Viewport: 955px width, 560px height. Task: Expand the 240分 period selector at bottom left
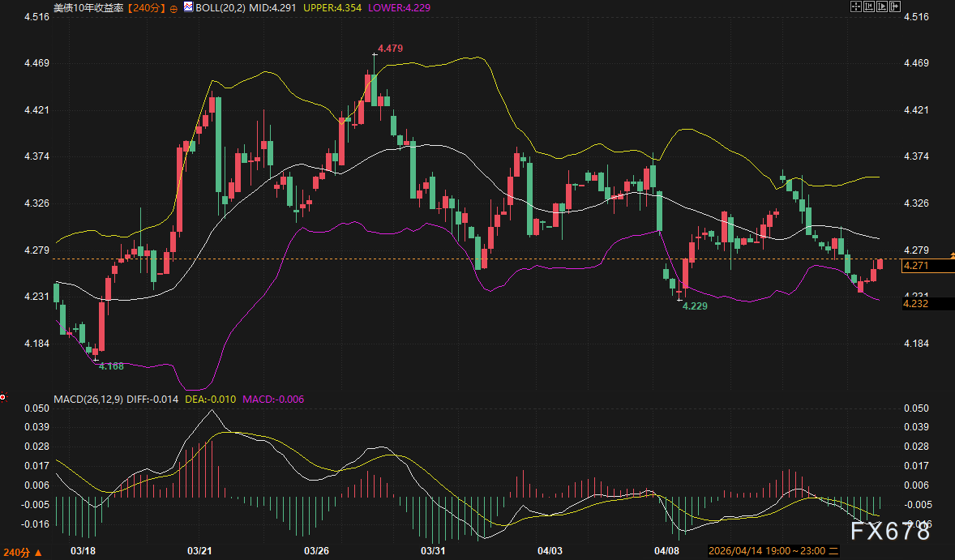click(x=21, y=553)
